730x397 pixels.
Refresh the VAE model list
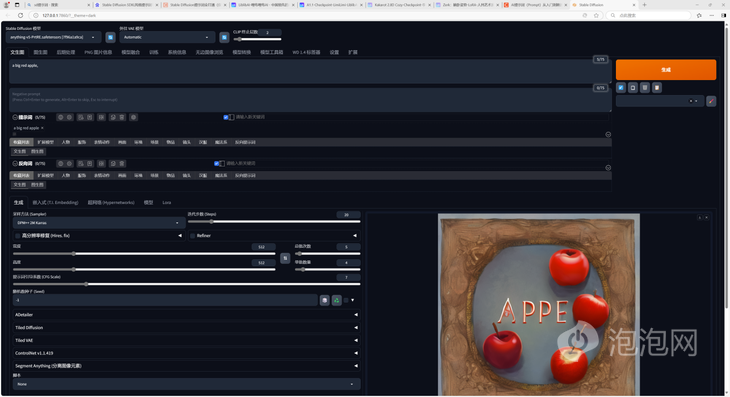(224, 37)
